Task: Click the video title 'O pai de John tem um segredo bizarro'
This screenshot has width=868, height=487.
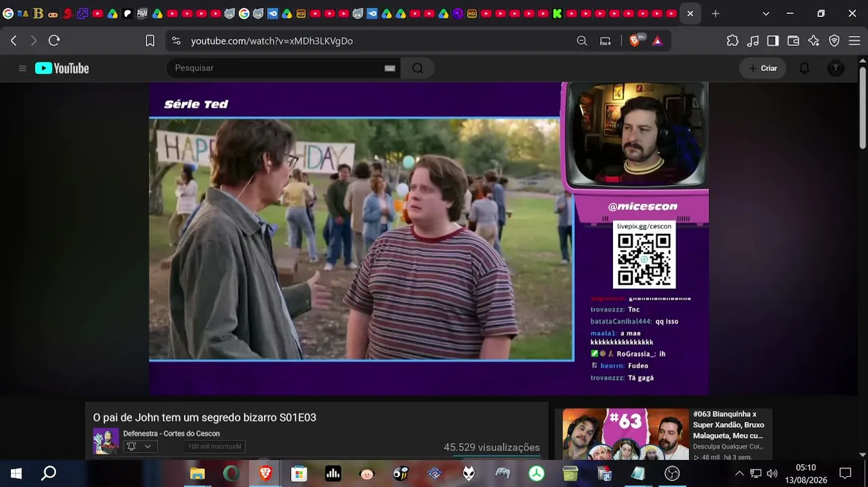Action: [x=204, y=417]
